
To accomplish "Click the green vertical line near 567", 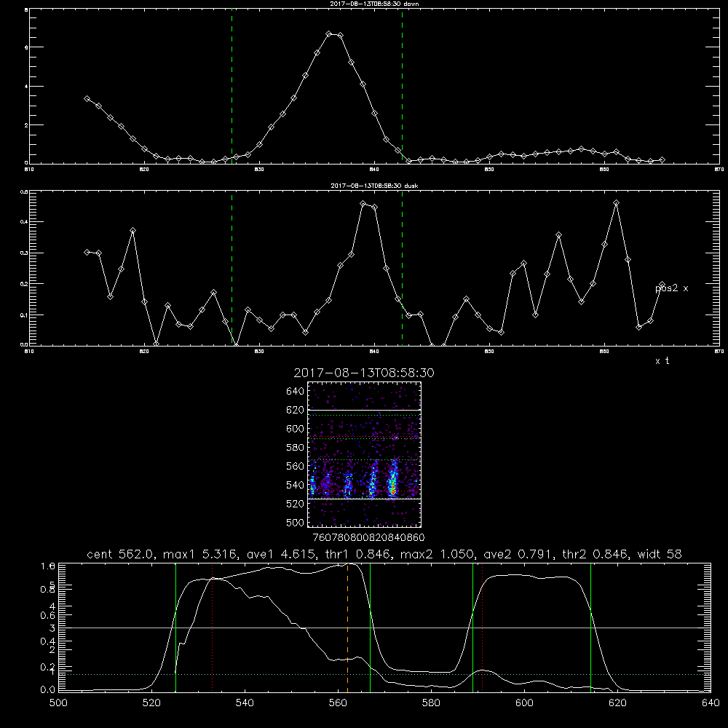I will point(370,627).
